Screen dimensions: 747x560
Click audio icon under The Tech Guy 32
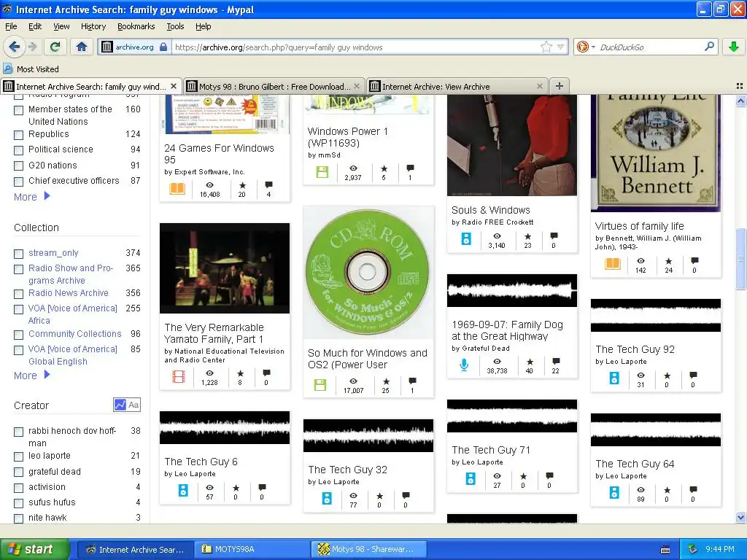(327, 499)
